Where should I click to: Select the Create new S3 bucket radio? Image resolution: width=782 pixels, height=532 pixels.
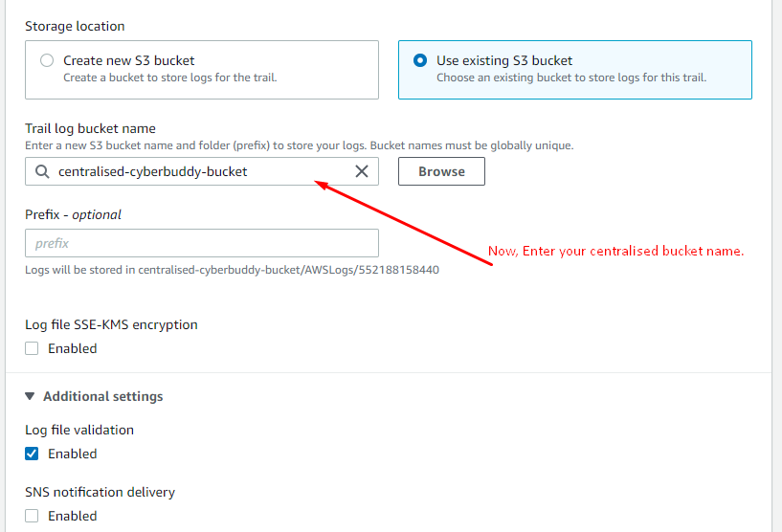pos(47,60)
